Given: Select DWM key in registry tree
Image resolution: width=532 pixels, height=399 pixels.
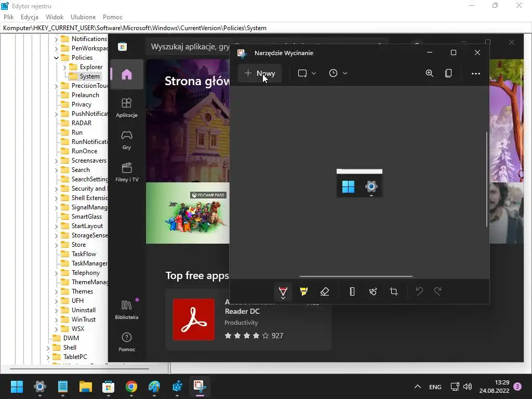Looking at the screenshot, I should click(x=71, y=338).
